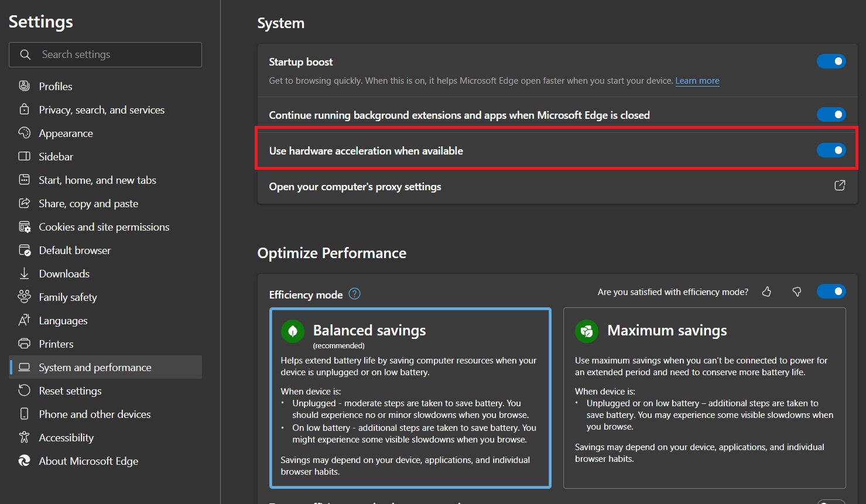The height and width of the screenshot is (504, 866).
Task: Go to Appearance settings
Action: 105,133
